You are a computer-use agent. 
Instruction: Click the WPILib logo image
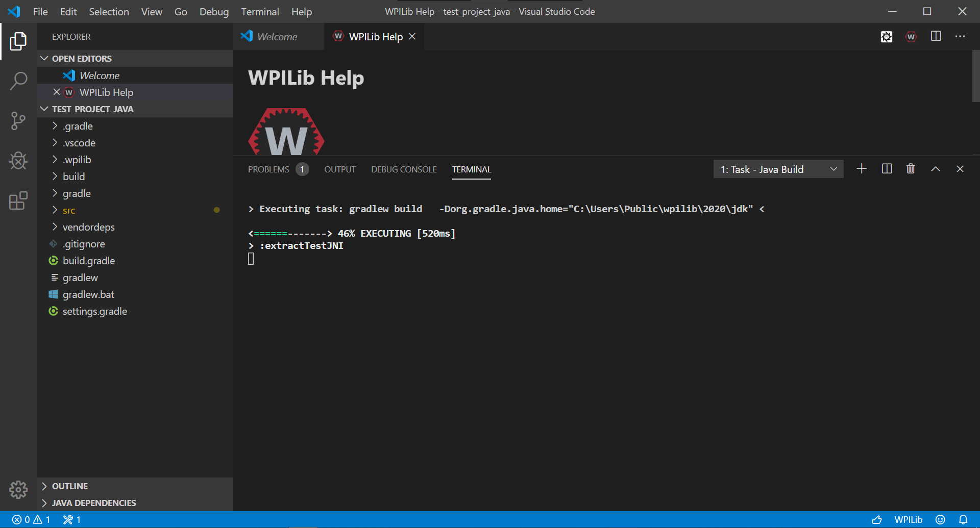(286, 131)
